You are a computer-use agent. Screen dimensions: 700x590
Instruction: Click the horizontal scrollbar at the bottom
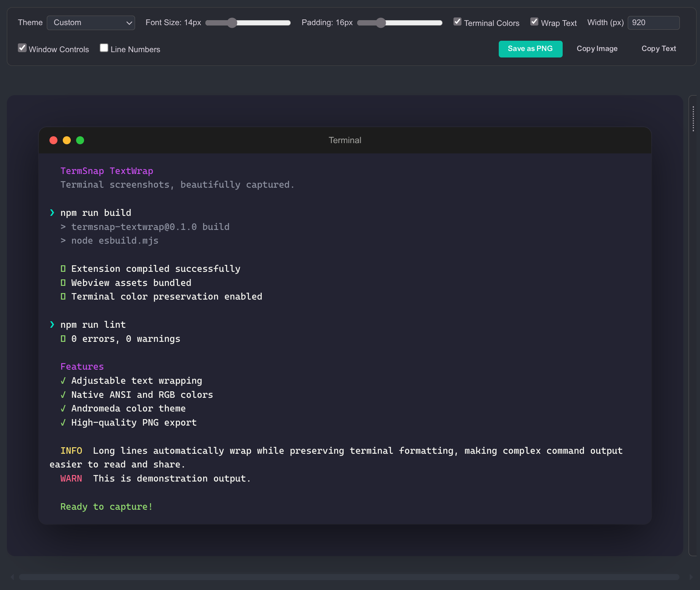(349, 577)
